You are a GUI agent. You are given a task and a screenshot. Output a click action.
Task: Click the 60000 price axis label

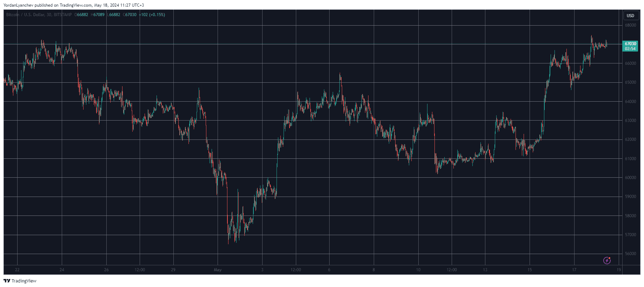[x=630, y=178]
